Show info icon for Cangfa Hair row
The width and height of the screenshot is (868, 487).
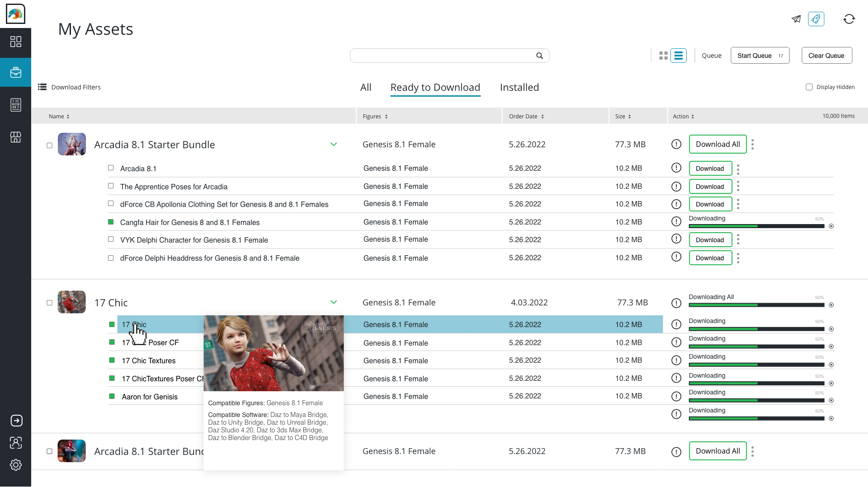[x=676, y=221]
